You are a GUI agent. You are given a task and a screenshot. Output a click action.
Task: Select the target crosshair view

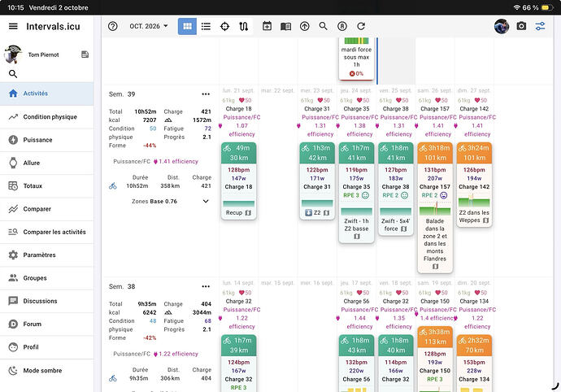[224, 26]
